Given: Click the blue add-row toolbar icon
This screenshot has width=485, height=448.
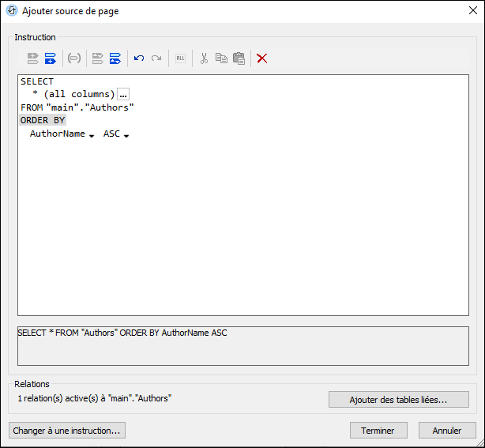Looking at the screenshot, I should point(51,58).
